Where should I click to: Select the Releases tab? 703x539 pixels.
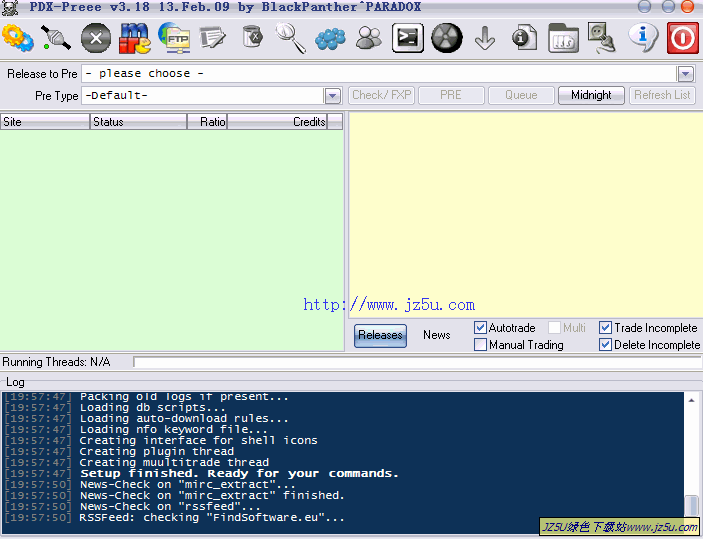[x=380, y=336]
